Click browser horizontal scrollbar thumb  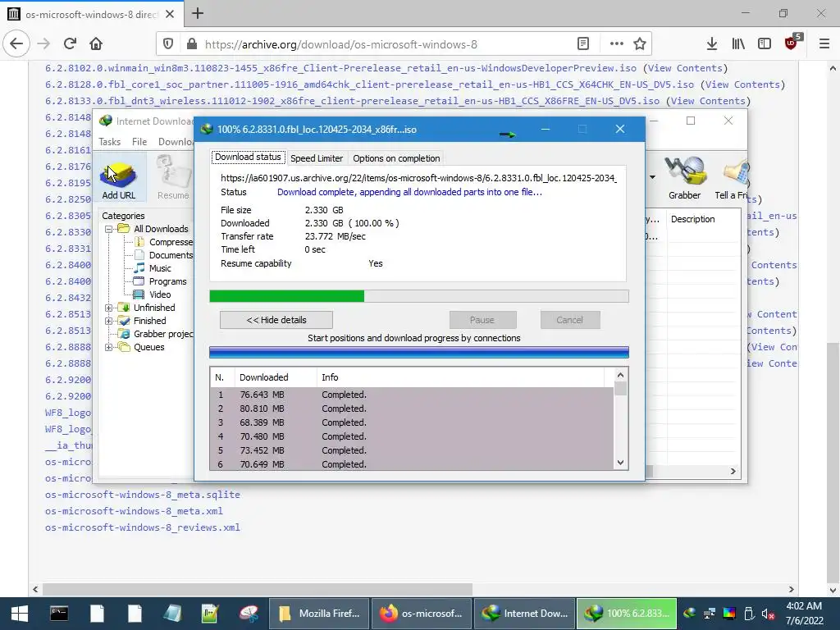pos(257,589)
